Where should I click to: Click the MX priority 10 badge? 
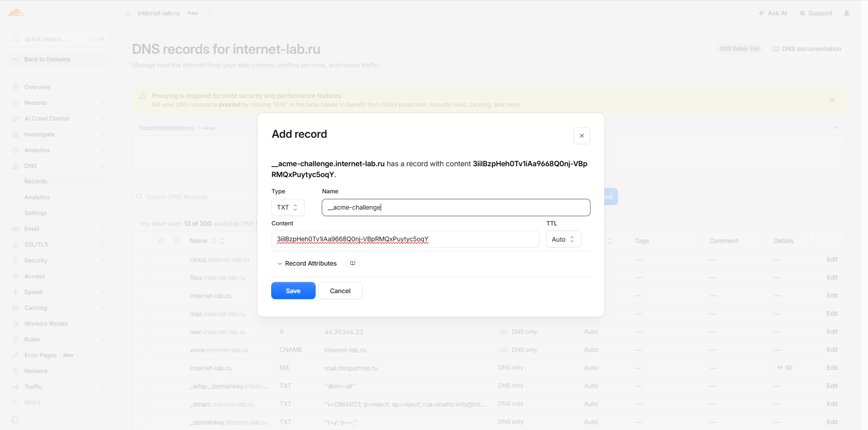784,368
